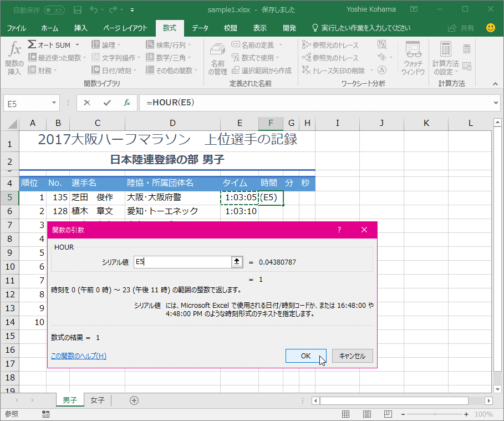Image resolution: width=504 pixels, height=421 pixels.
Task: Click Trace Precedents (参照元のトレース)
Action: (x=330, y=45)
